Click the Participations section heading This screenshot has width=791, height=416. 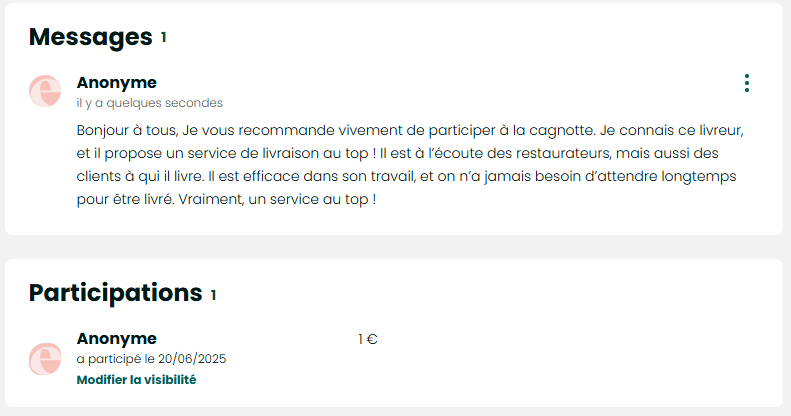click(115, 293)
